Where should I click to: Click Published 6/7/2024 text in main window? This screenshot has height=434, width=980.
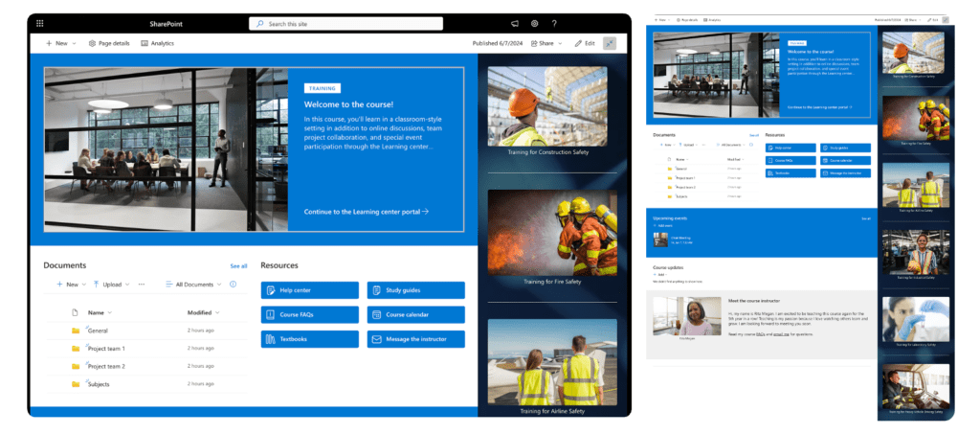coord(497,43)
